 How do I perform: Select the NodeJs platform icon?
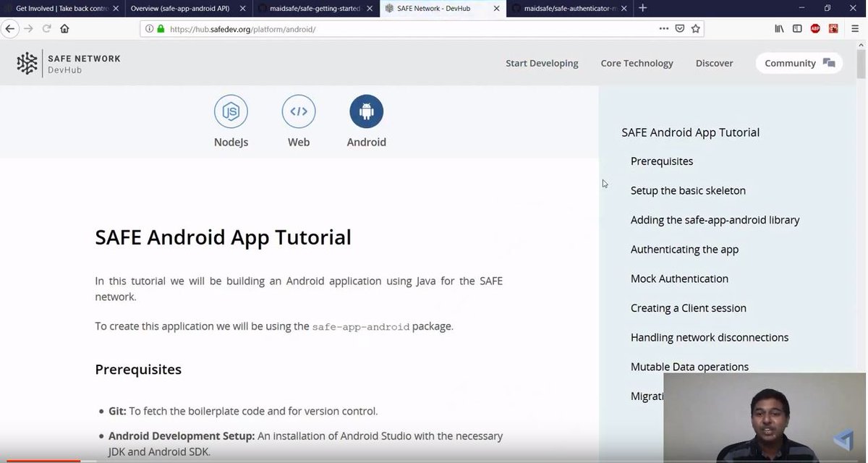231,111
